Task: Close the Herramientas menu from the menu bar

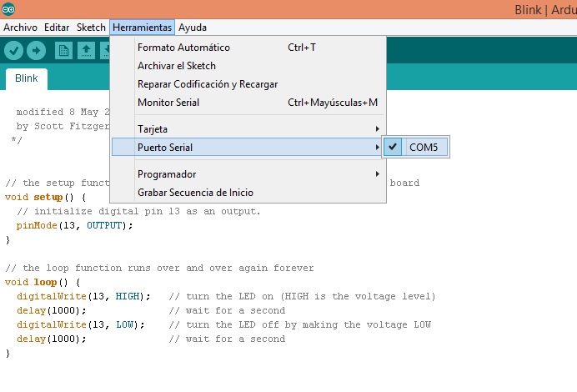Action: 142,28
